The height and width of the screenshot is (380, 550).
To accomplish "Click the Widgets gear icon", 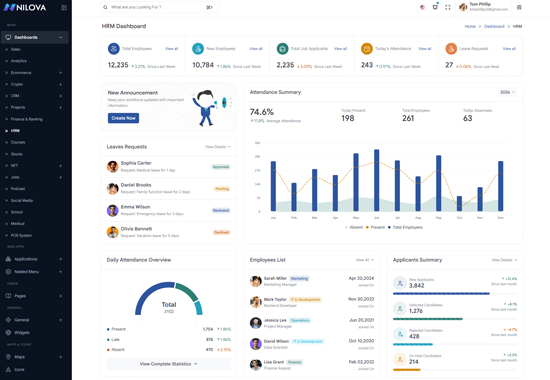I will coord(8,332).
